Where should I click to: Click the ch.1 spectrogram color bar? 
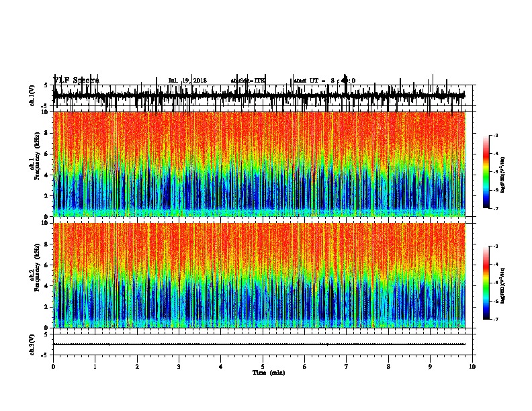(x=486, y=171)
